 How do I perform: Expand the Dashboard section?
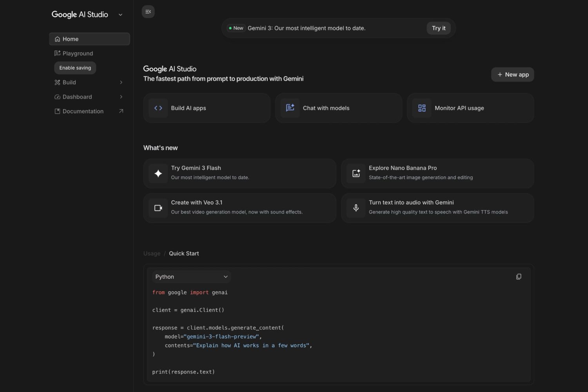[121, 97]
